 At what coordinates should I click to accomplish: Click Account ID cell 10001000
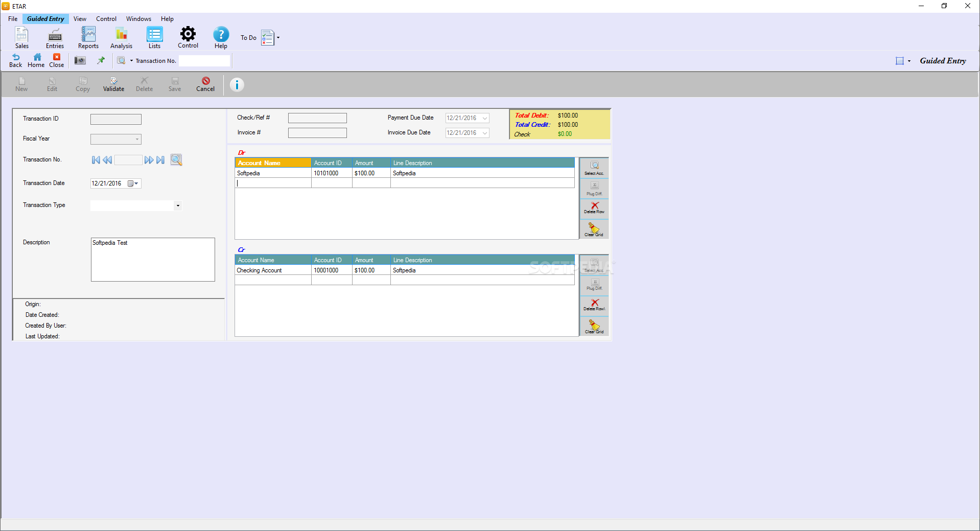tap(332, 270)
